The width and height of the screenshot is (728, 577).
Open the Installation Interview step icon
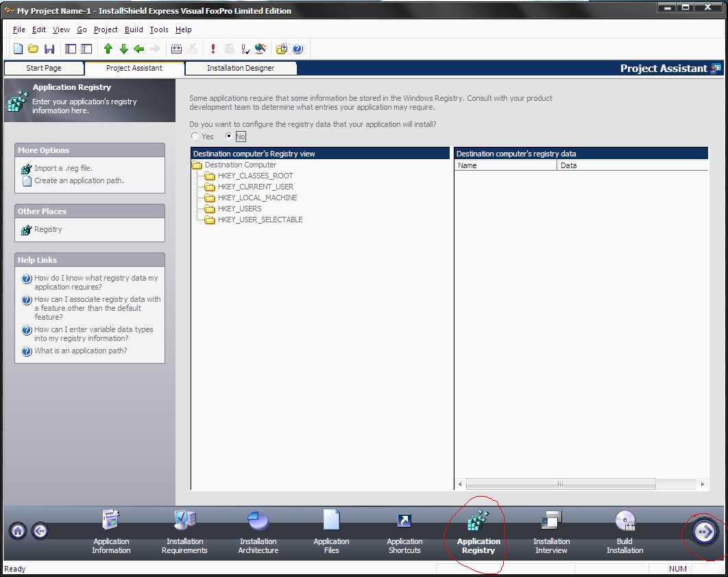[x=552, y=520]
